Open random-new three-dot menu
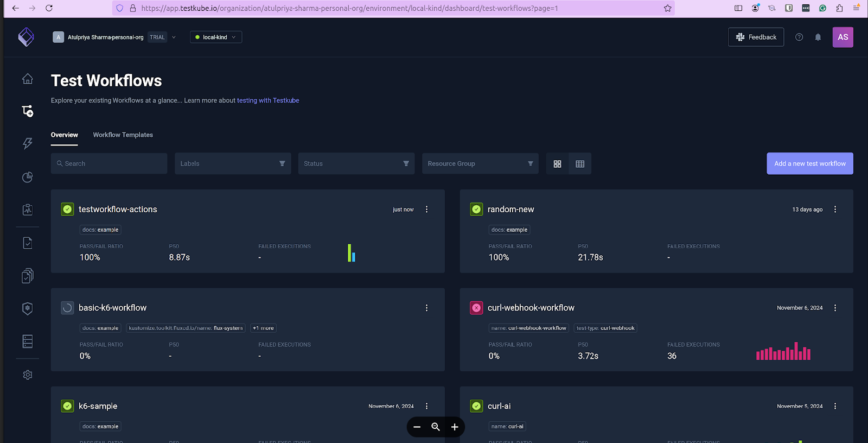This screenshot has width=868, height=443. click(835, 210)
